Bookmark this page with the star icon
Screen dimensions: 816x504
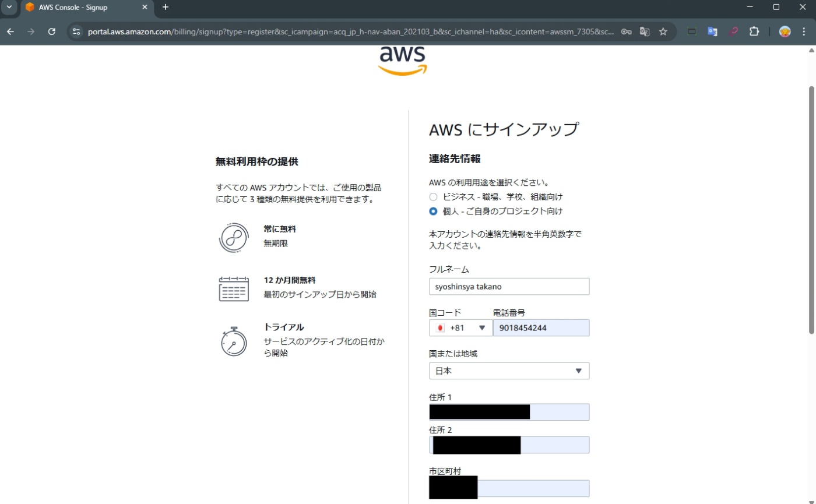click(x=663, y=31)
